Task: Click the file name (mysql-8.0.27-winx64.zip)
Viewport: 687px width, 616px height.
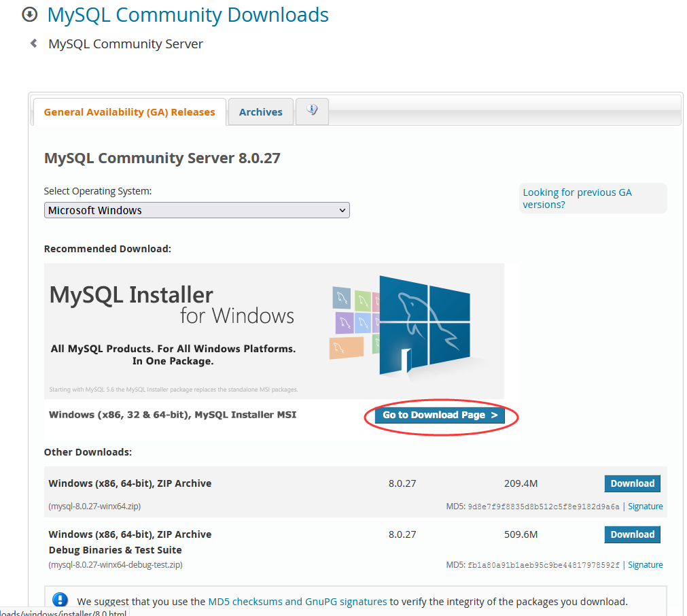Action: click(x=94, y=507)
